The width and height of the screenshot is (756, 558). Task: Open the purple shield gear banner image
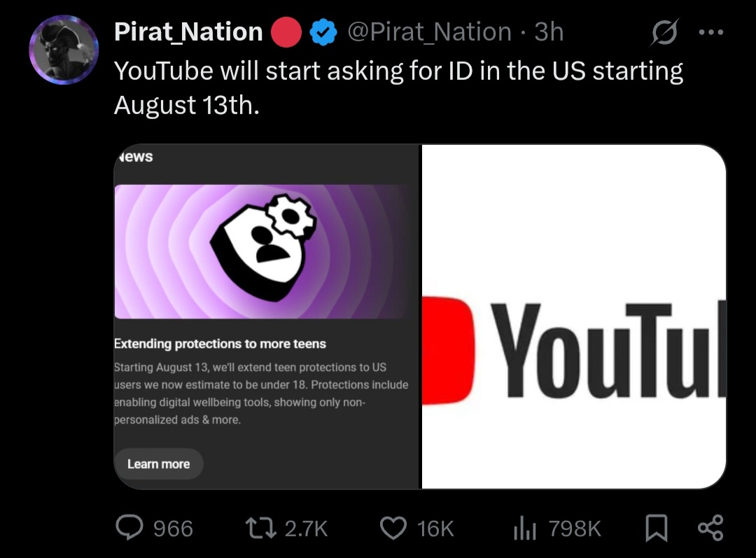264,251
